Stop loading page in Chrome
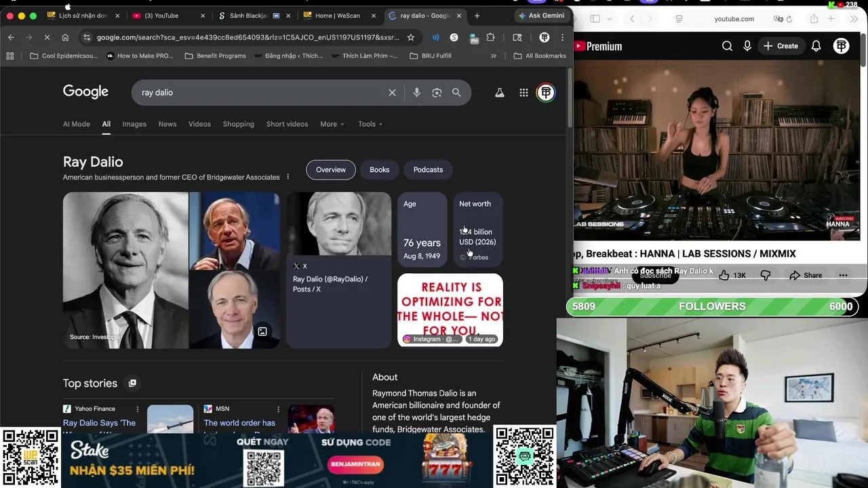The height and width of the screenshot is (488, 868). coord(47,37)
